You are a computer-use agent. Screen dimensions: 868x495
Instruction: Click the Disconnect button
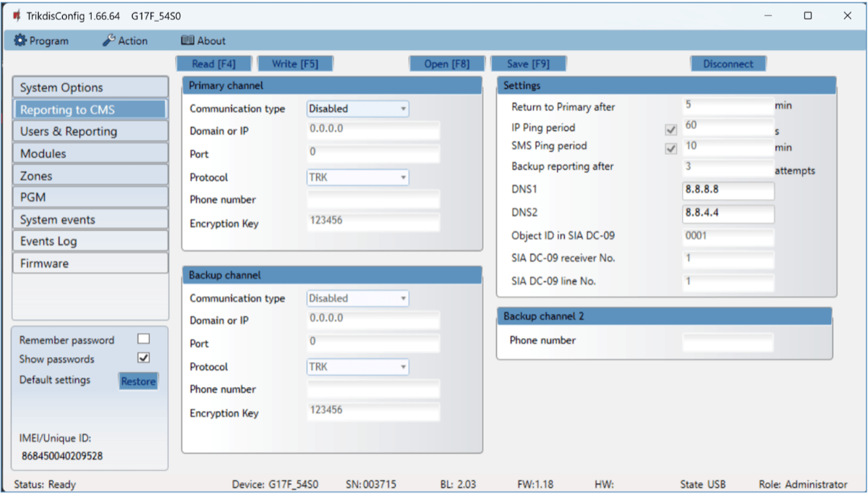[728, 64]
